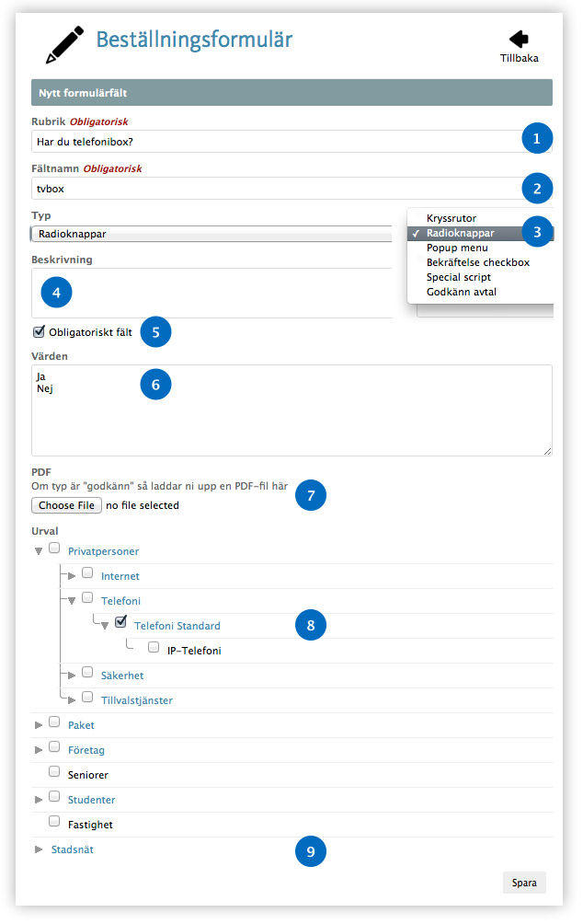Uncheck the Obligatoriskt fält checkbox
The image size is (583, 924).
[39, 332]
